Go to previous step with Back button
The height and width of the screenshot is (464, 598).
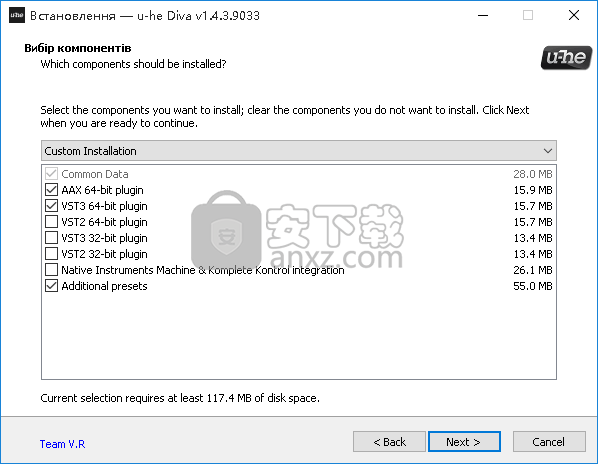point(389,442)
